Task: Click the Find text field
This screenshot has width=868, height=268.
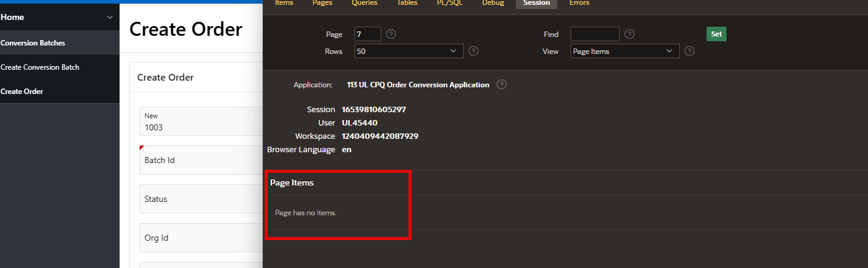Action: click(594, 34)
